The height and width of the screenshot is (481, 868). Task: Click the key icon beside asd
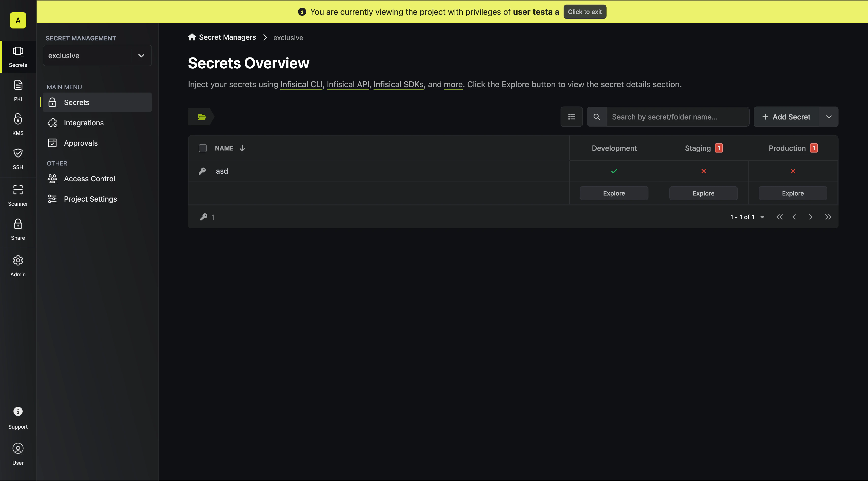click(202, 171)
